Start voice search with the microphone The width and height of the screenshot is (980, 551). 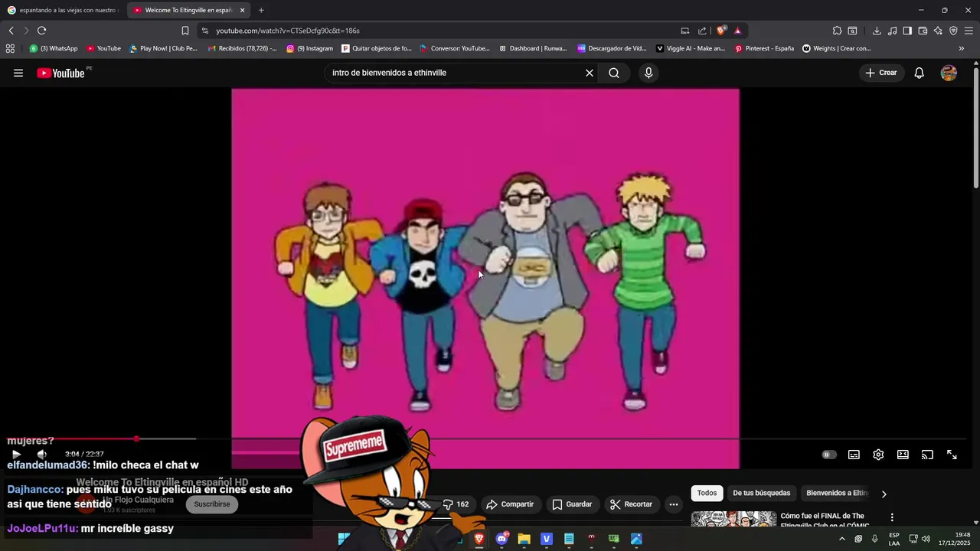(x=648, y=73)
